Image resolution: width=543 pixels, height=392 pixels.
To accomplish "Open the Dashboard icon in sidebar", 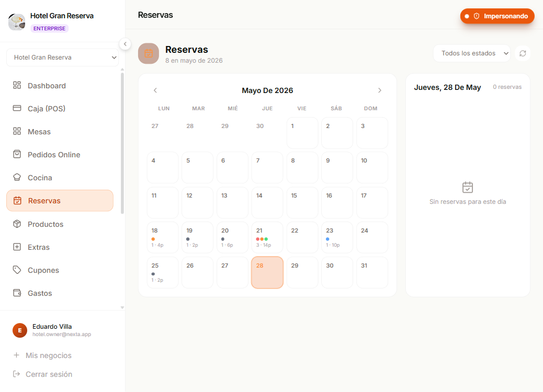I will (x=17, y=85).
